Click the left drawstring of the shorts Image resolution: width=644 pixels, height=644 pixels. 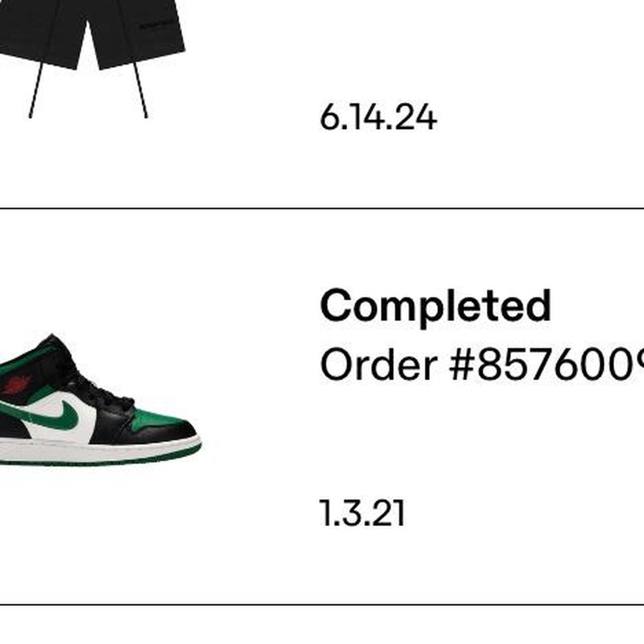point(36,91)
